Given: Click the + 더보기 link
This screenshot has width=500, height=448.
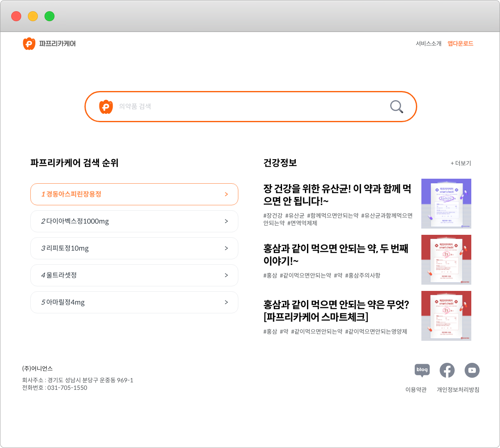Looking at the screenshot, I should pyautogui.click(x=461, y=163).
